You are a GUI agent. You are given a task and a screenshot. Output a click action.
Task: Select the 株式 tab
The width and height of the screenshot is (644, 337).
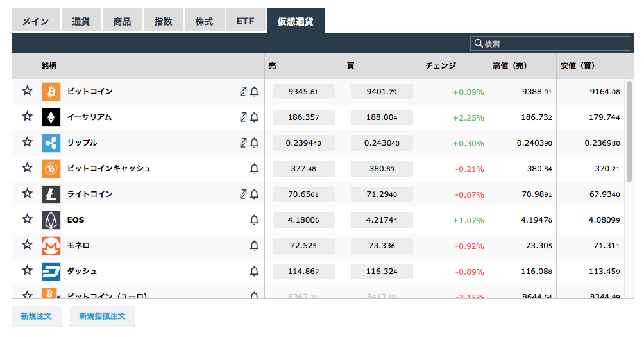coord(204,21)
